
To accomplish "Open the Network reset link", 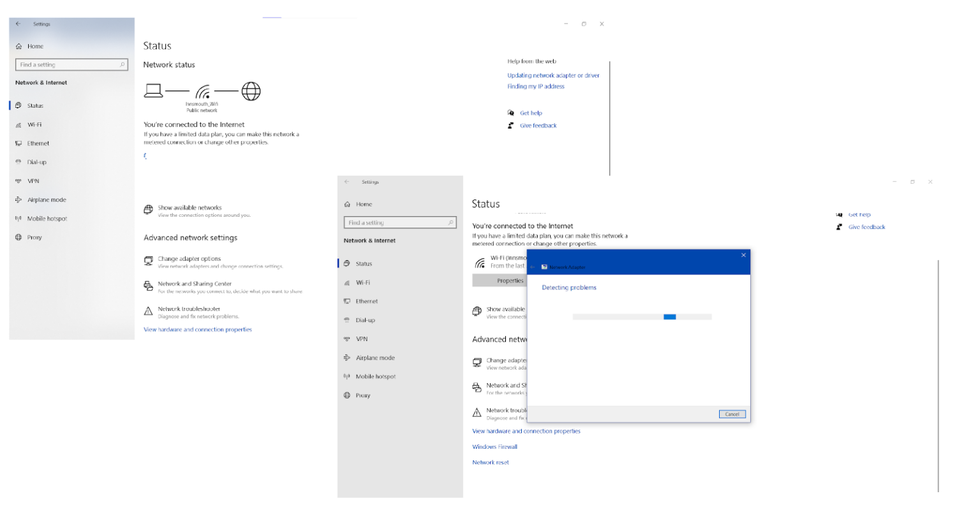I will click(490, 462).
